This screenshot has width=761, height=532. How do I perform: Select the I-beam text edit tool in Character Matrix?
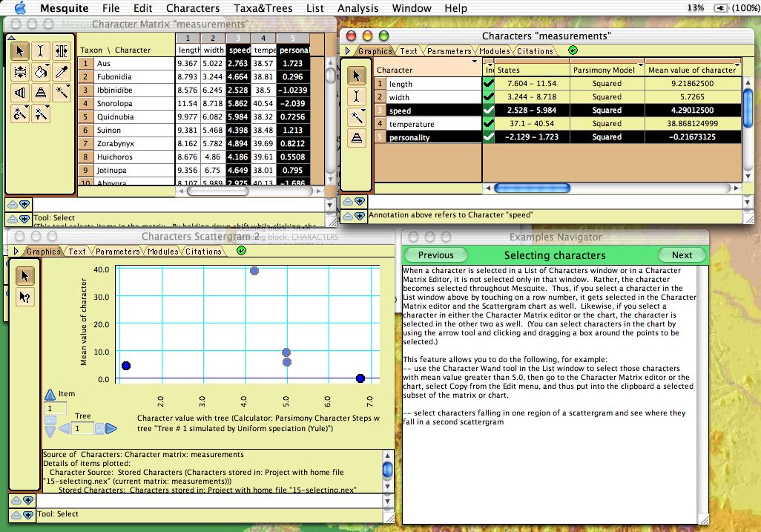click(41, 51)
